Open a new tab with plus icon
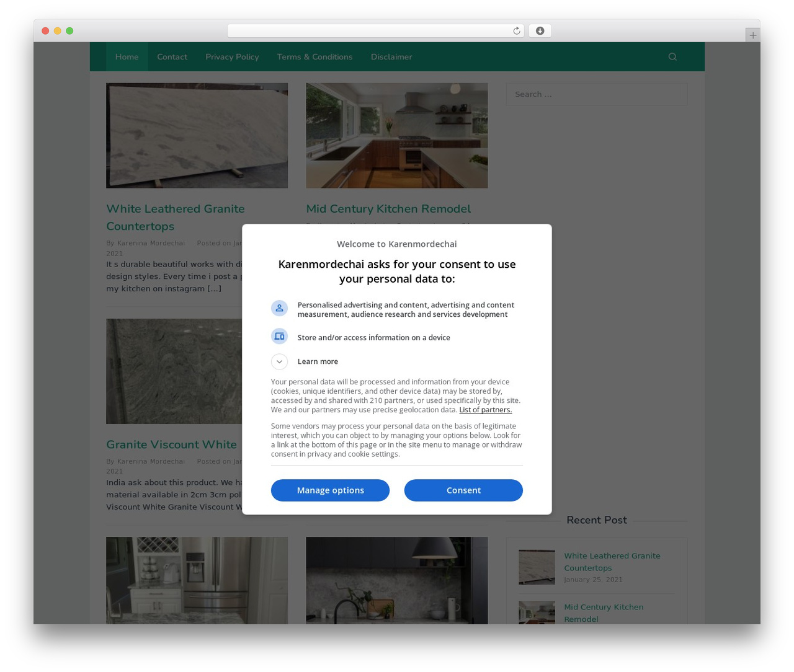The height and width of the screenshot is (672, 794). click(x=752, y=35)
